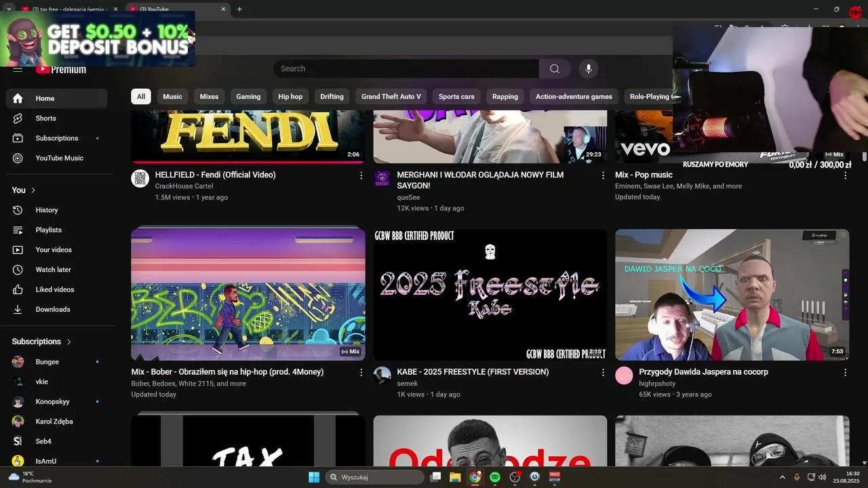Select the Mixes filter chip
Image resolution: width=868 pixels, height=488 pixels.
[209, 97]
